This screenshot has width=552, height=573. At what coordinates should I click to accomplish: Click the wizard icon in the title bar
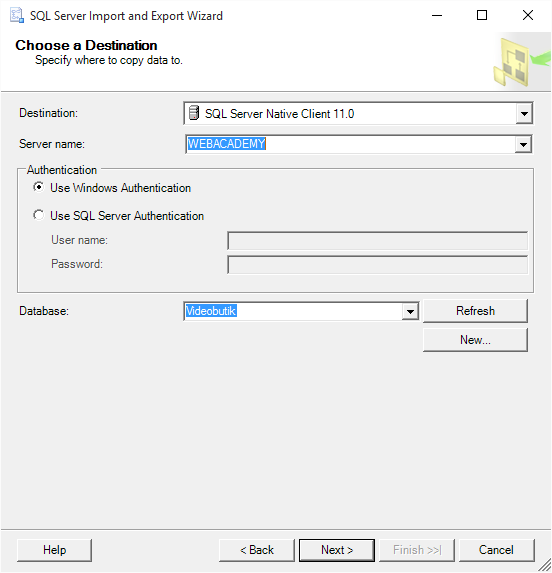[16, 15]
